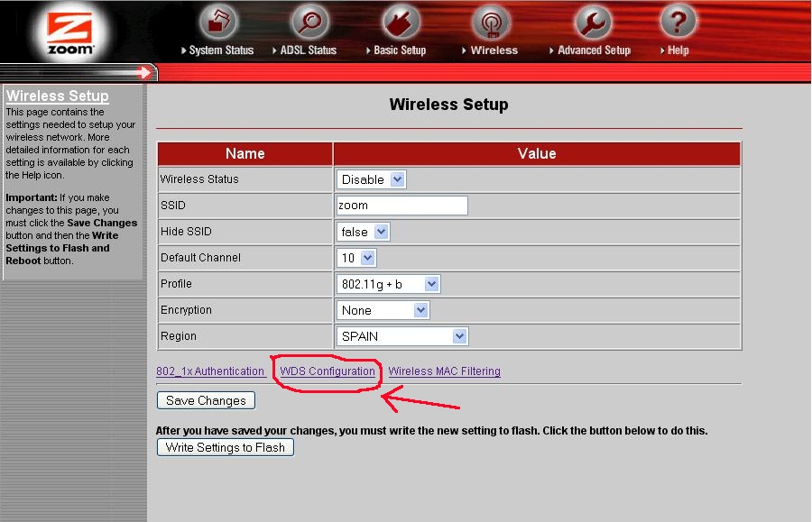Go to Help menu label

tap(678, 50)
